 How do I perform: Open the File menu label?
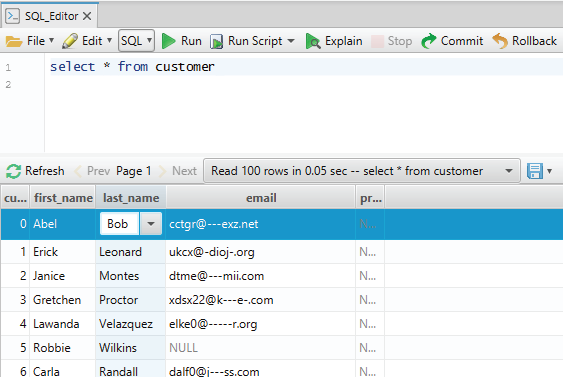tap(36, 41)
